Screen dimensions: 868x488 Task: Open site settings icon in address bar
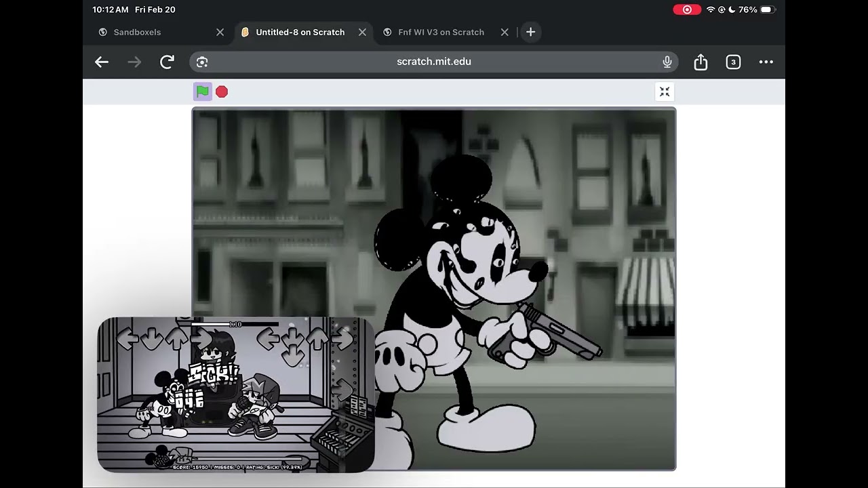[x=202, y=62]
